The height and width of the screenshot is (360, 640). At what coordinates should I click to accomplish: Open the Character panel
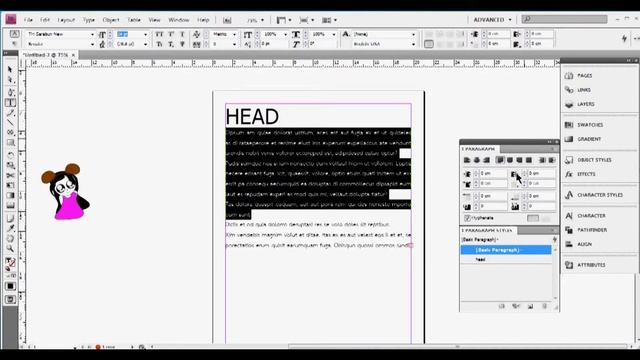[x=585, y=215]
